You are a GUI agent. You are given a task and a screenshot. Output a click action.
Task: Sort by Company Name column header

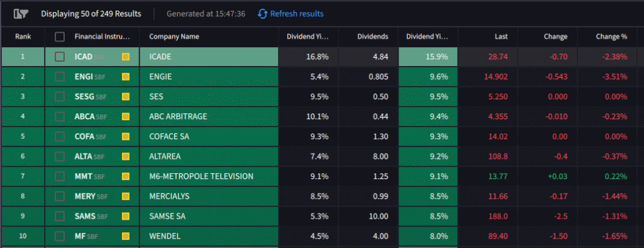click(174, 37)
